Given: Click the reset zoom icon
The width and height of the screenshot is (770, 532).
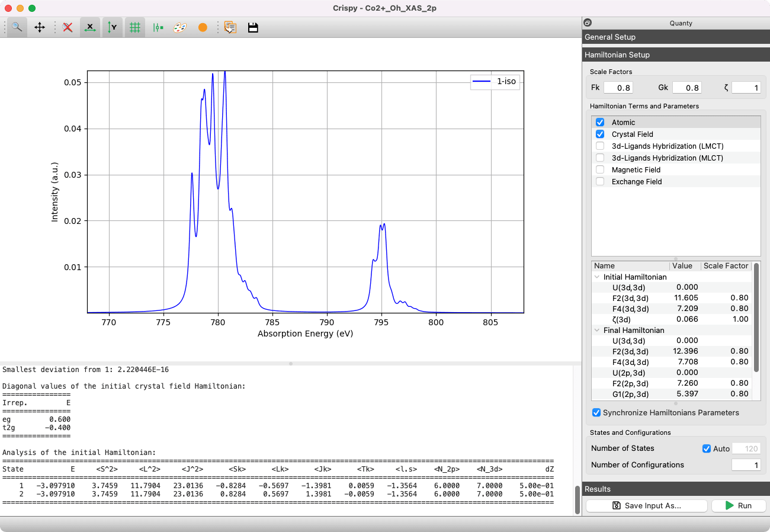Looking at the screenshot, I should coord(68,27).
